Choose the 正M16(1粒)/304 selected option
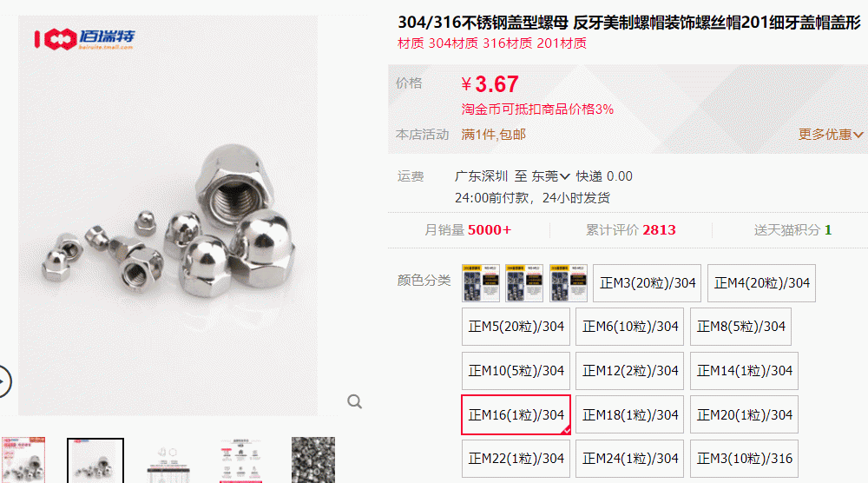The width and height of the screenshot is (868, 483). [x=516, y=415]
